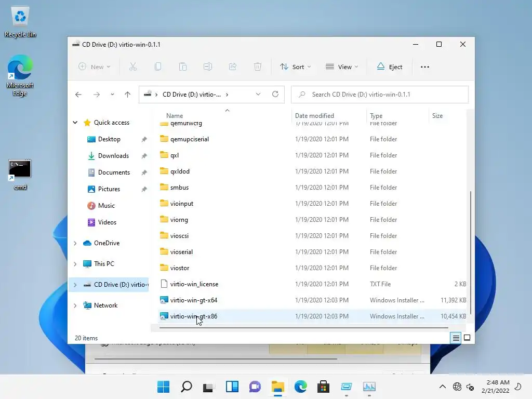Image resolution: width=532 pixels, height=399 pixels.
Task: Open network status tray icon
Action: [457, 387]
